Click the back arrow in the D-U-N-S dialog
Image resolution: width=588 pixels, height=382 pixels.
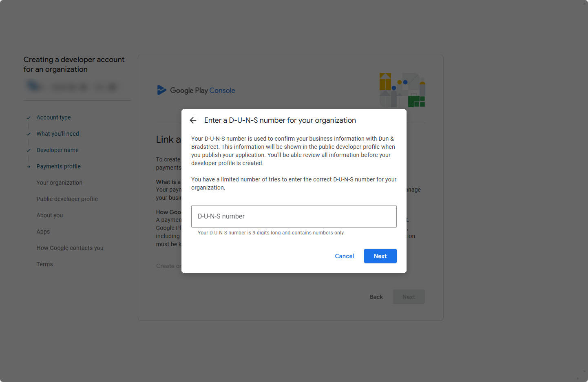pos(193,120)
